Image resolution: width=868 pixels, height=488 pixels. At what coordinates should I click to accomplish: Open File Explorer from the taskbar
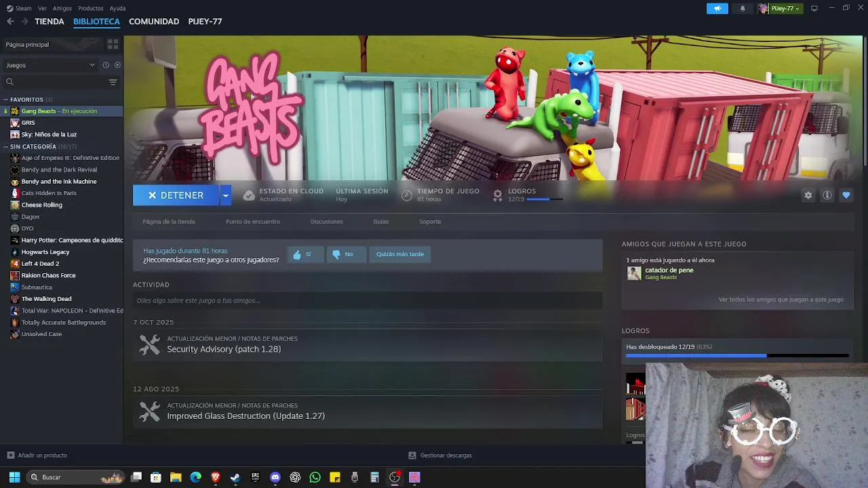(x=176, y=477)
